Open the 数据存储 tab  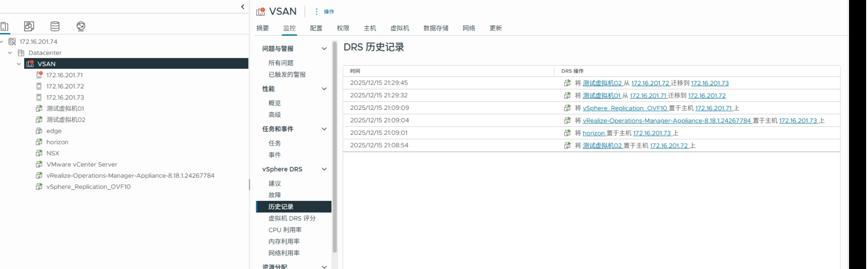(436, 28)
